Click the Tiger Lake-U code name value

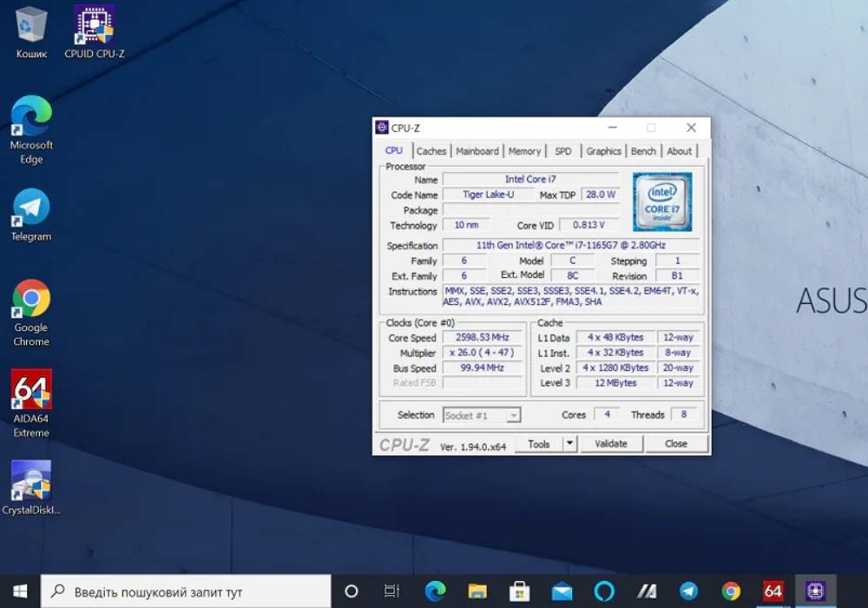488,195
